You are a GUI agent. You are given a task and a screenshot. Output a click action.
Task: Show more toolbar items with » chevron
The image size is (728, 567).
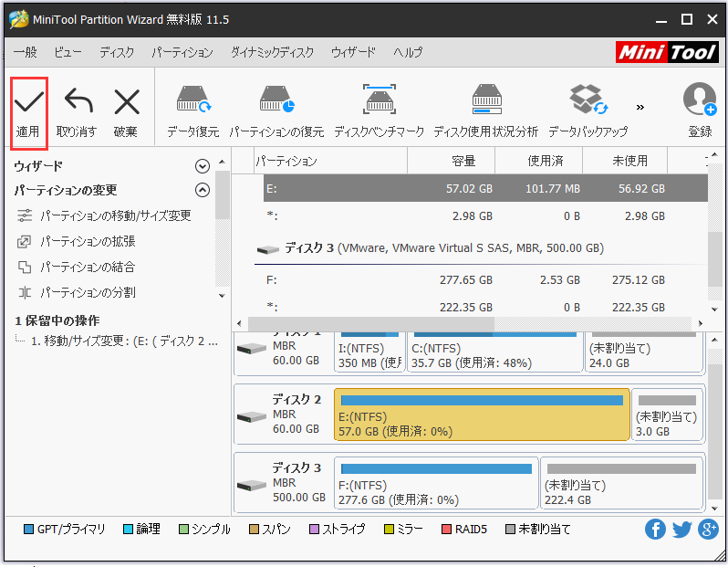(640, 108)
